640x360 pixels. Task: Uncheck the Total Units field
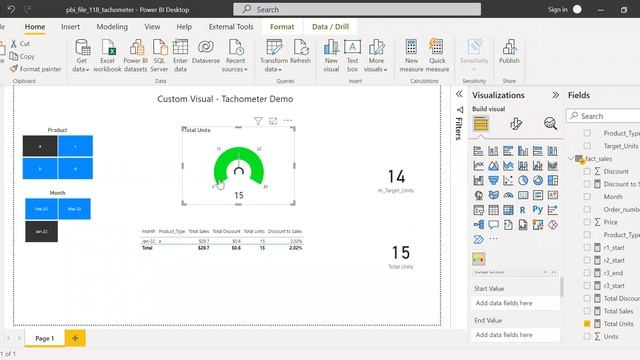pyautogui.click(x=587, y=324)
